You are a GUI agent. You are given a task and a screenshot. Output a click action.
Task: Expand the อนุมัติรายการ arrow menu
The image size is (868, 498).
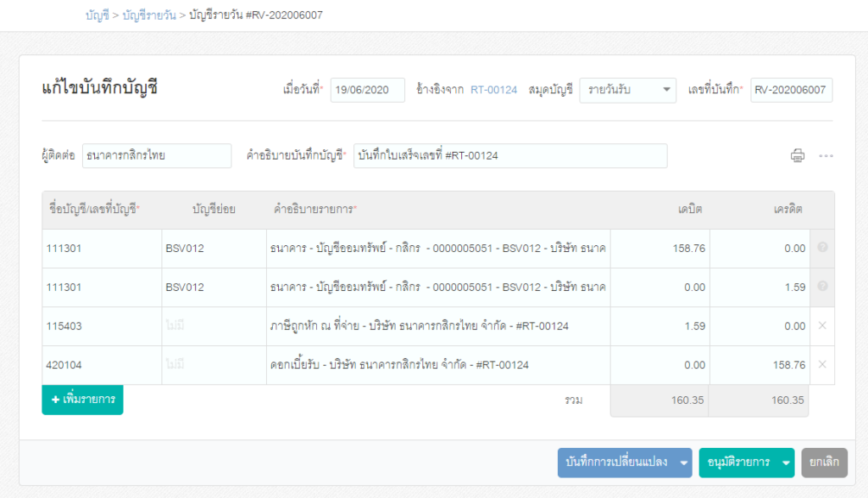click(x=786, y=462)
